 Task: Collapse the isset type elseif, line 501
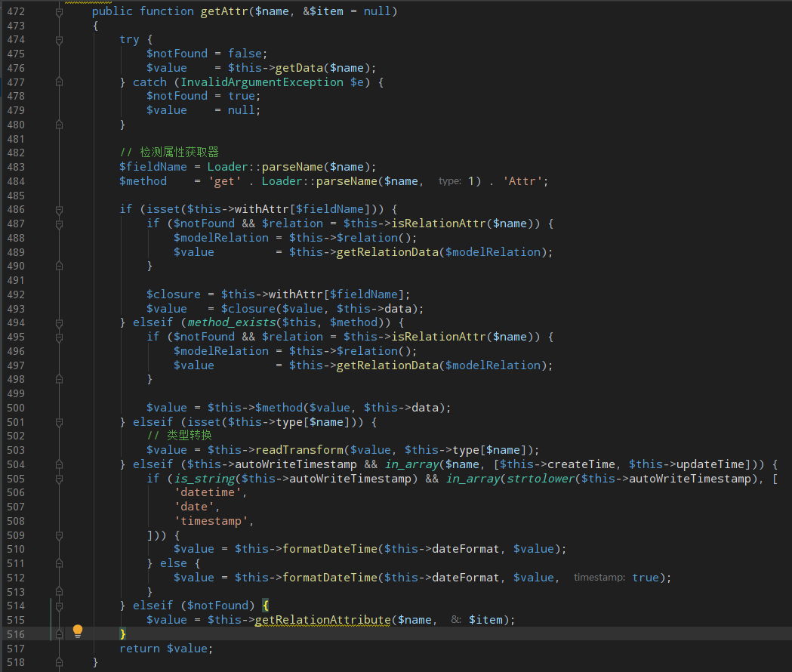[x=59, y=422]
